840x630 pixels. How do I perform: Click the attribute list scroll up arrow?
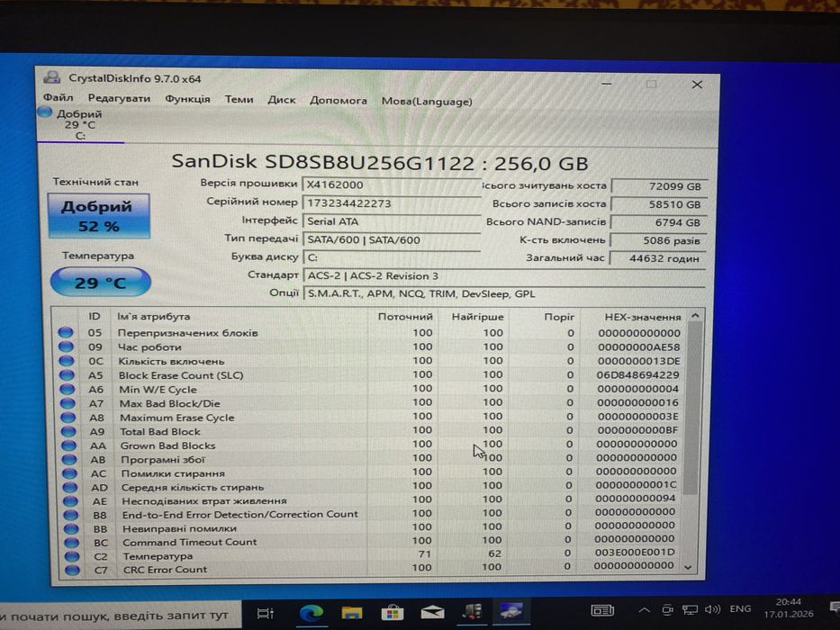point(695,316)
